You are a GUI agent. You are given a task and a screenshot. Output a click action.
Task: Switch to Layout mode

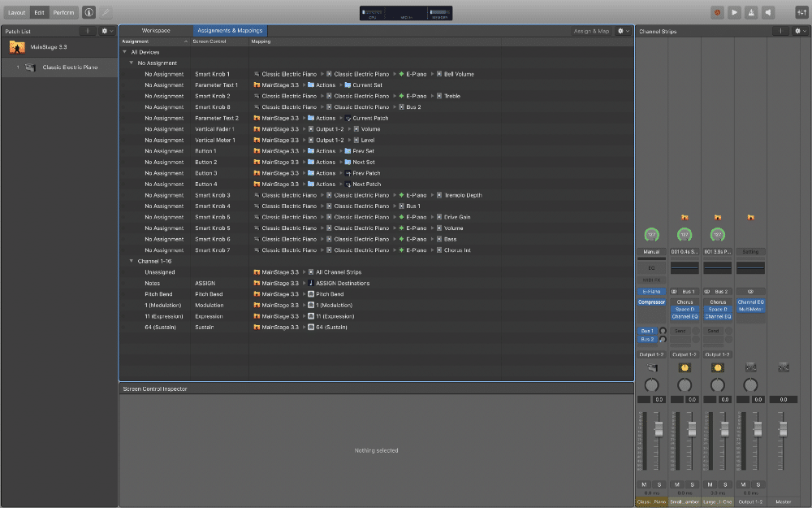click(x=16, y=12)
